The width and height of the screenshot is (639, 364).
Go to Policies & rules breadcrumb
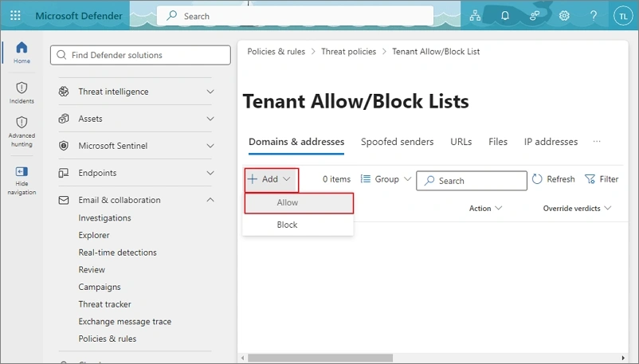[276, 51]
